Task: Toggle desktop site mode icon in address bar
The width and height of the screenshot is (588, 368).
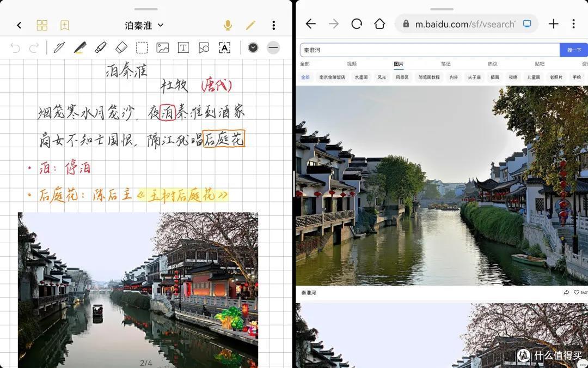Action: click(x=527, y=23)
